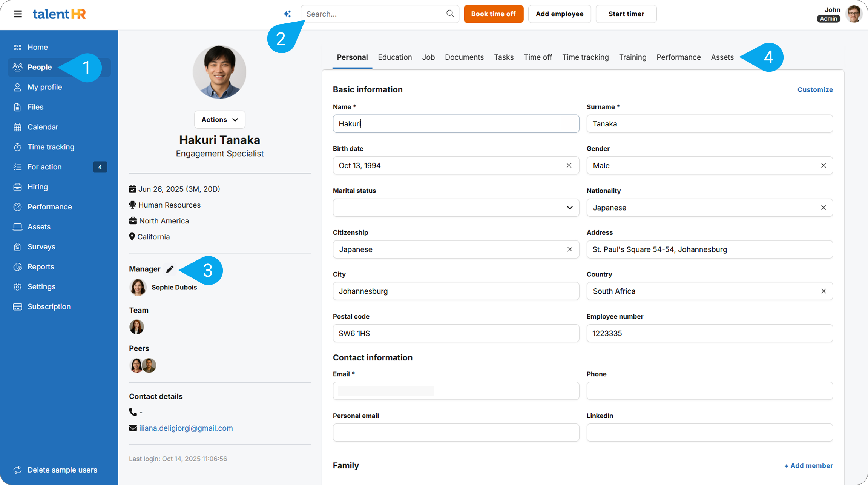The width and height of the screenshot is (868, 485).
Task: Open Hiring from the sidebar
Action: tap(37, 187)
